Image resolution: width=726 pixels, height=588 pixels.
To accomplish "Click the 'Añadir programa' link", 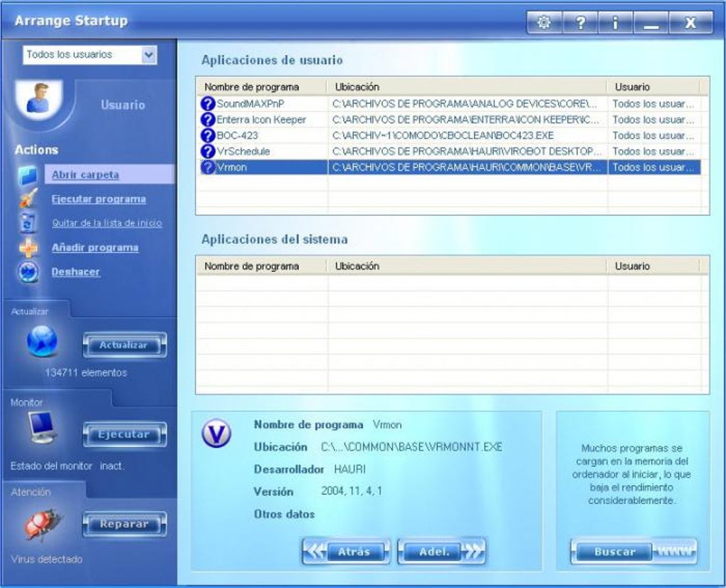I will [95, 248].
